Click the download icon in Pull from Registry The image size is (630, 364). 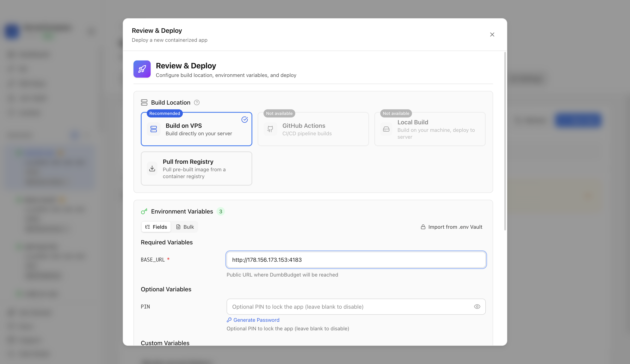152,169
